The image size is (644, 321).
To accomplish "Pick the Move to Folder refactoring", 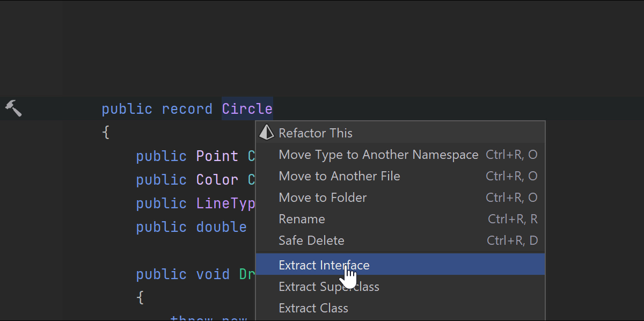I will tap(323, 198).
